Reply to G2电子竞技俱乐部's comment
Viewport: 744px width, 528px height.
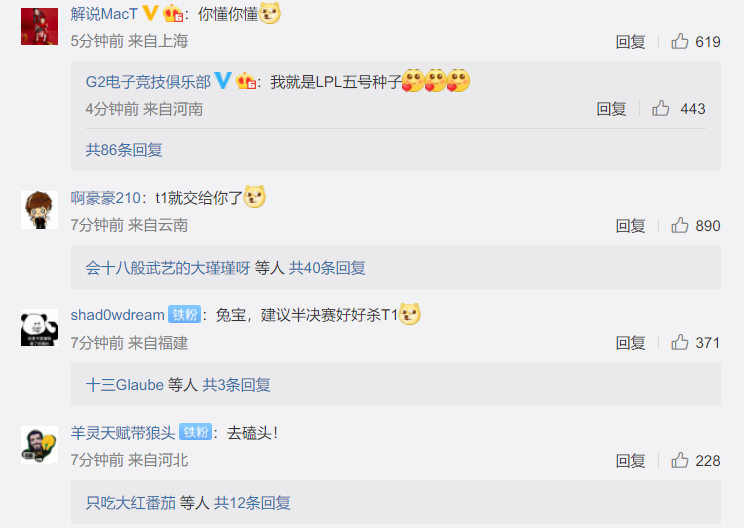pyautogui.click(x=611, y=109)
